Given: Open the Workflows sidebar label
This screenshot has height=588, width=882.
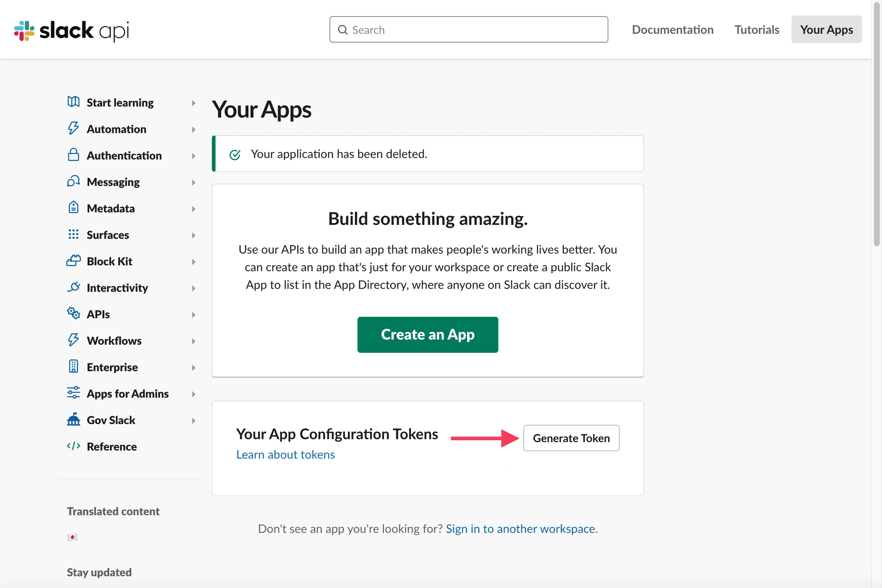Looking at the screenshot, I should coord(114,341).
